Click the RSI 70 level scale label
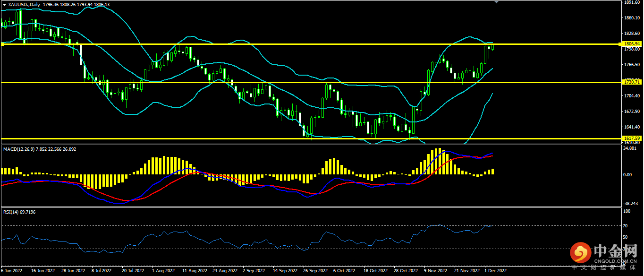The width and height of the screenshot is (644, 276). pyautogui.click(x=626, y=226)
